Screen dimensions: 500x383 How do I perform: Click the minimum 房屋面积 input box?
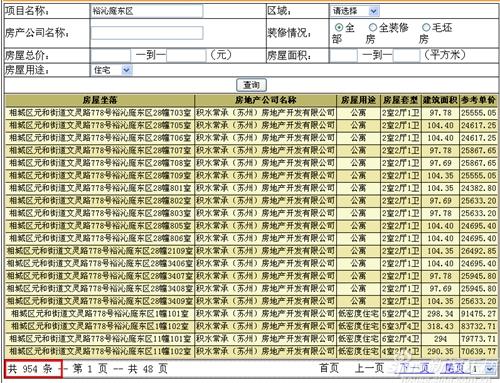pos(343,55)
